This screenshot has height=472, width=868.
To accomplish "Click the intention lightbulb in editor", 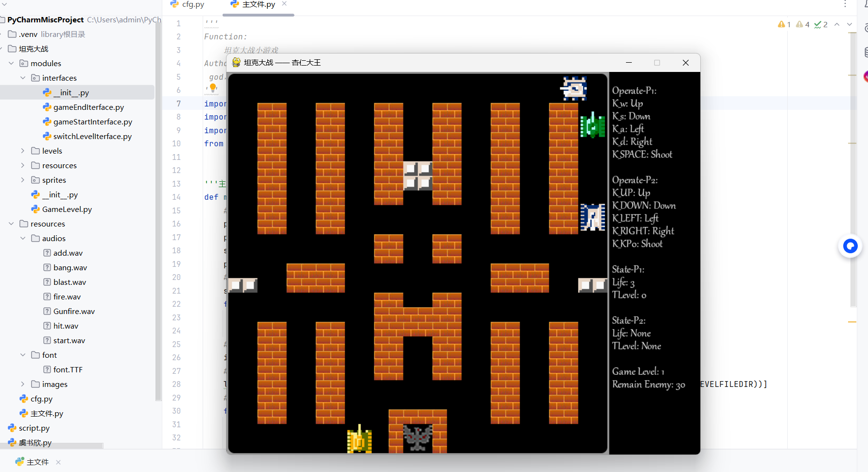I will (x=213, y=88).
